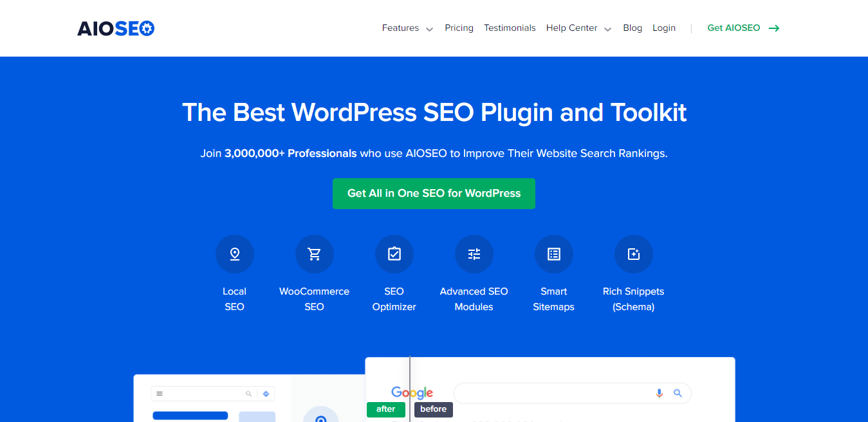Click the magnifier icon in Google search bar
Viewport: 868px width, 422px height.
678,393
